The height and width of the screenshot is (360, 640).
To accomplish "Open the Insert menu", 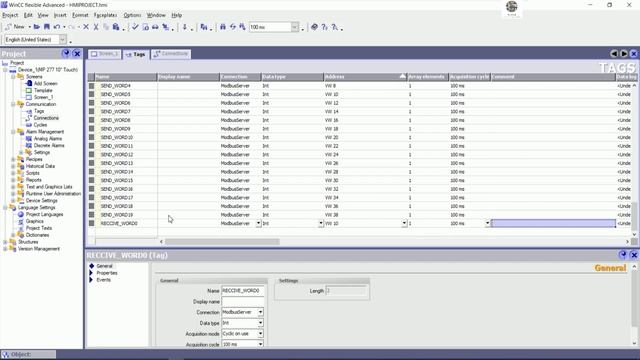I will coord(60,15).
